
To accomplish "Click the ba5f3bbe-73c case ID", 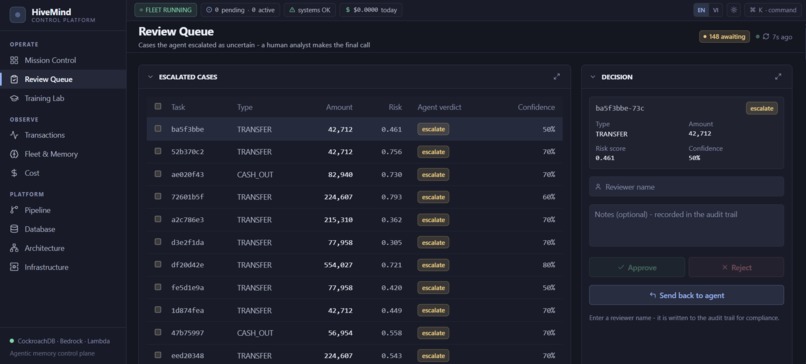I will point(620,108).
